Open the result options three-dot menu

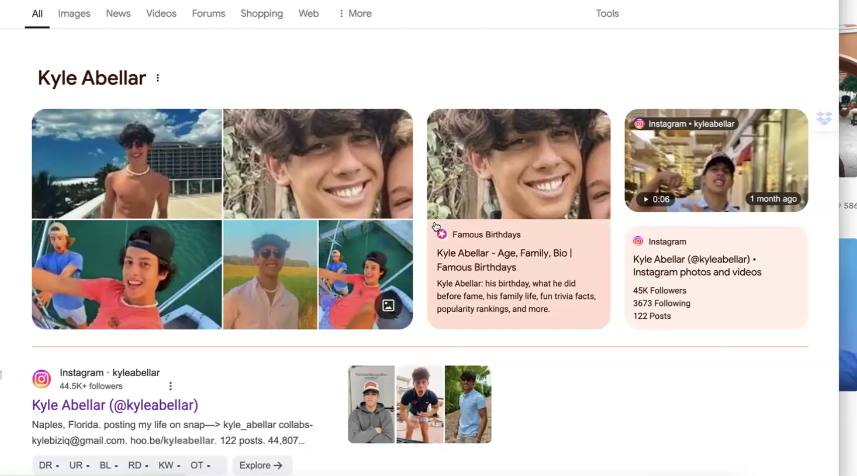pyautogui.click(x=171, y=386)
